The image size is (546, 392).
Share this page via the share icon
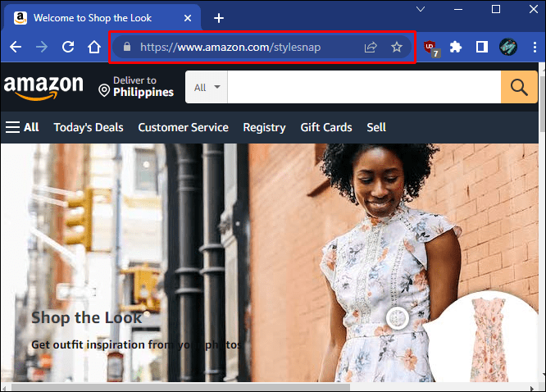click(x=371, y=47)
